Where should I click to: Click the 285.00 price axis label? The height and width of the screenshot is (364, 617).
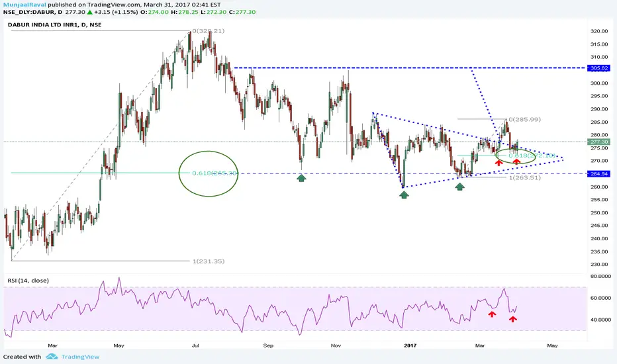point(599,122)
